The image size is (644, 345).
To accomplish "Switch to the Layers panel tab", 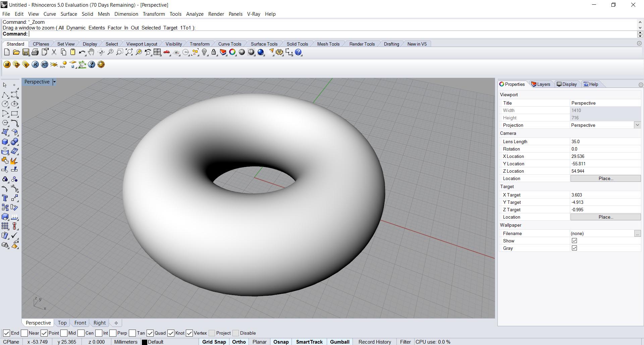I will tap(541, 84).
